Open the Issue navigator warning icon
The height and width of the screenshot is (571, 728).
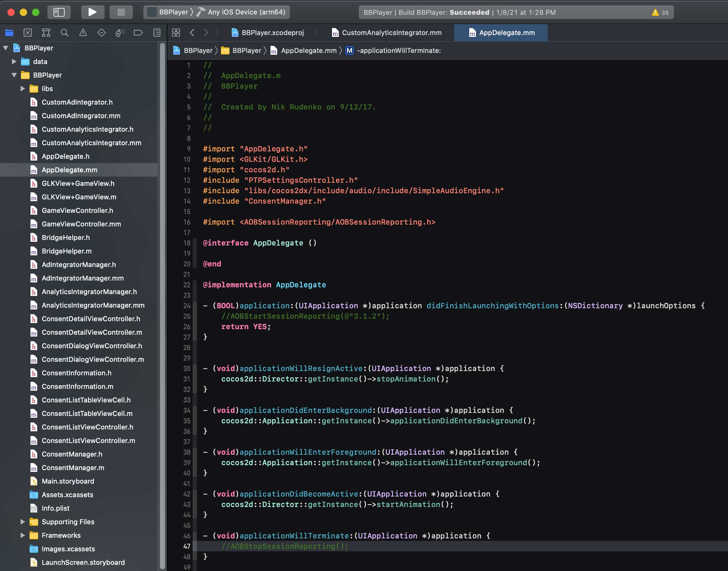pos(83,32)
